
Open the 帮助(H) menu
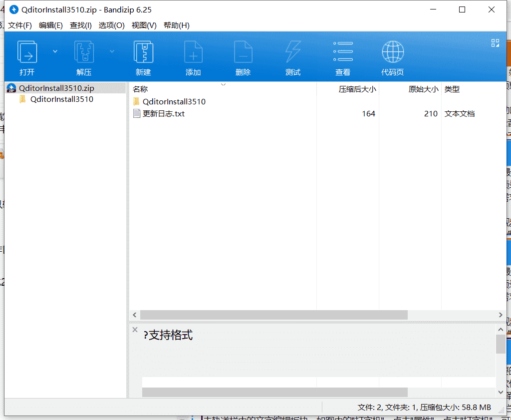click(176, 25)
